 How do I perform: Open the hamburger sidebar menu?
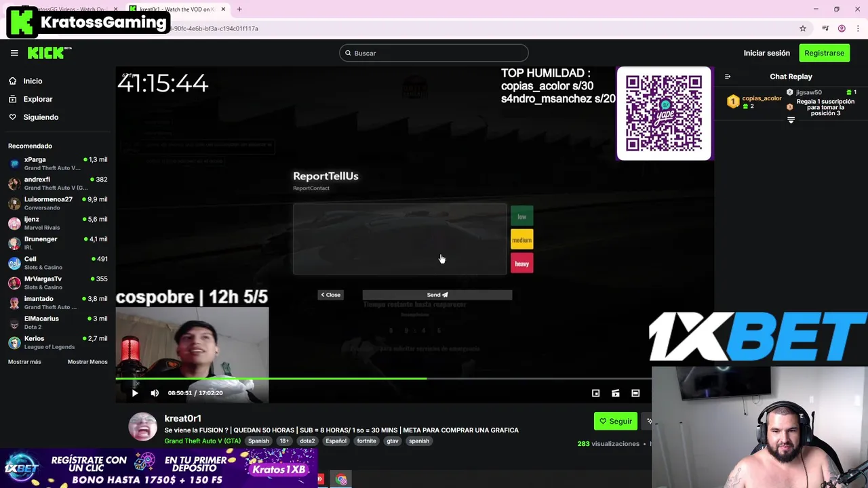(14, 53)
